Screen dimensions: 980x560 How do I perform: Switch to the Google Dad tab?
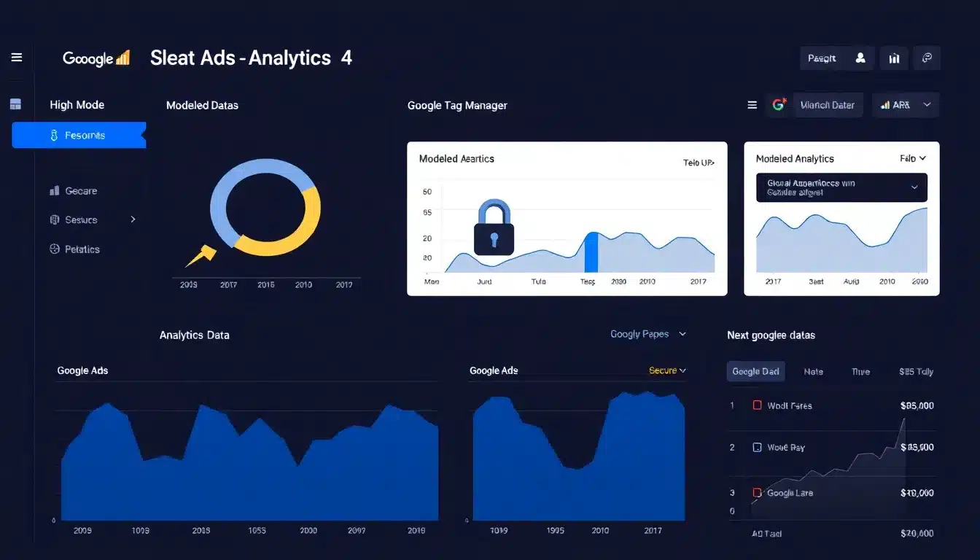tap(755, 371)
